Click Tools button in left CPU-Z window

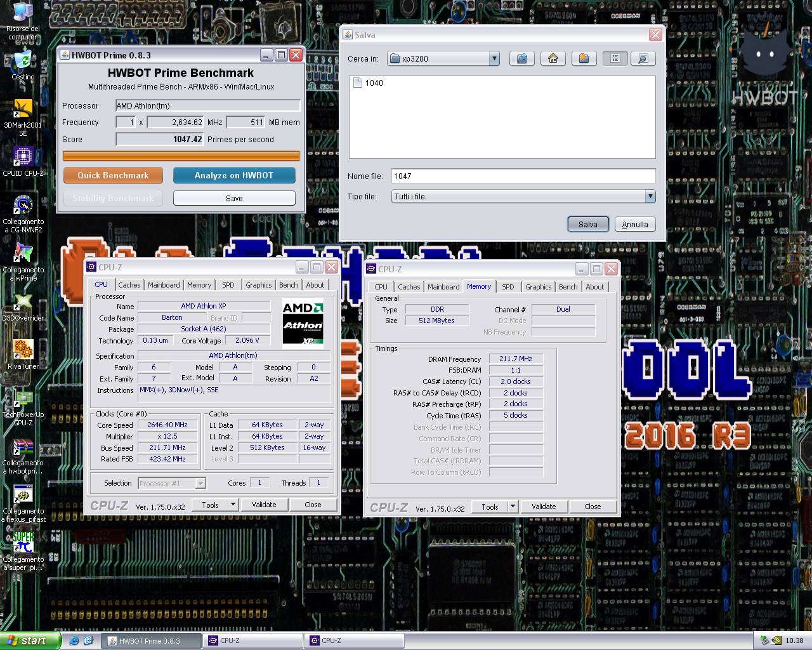pos(210,505)
